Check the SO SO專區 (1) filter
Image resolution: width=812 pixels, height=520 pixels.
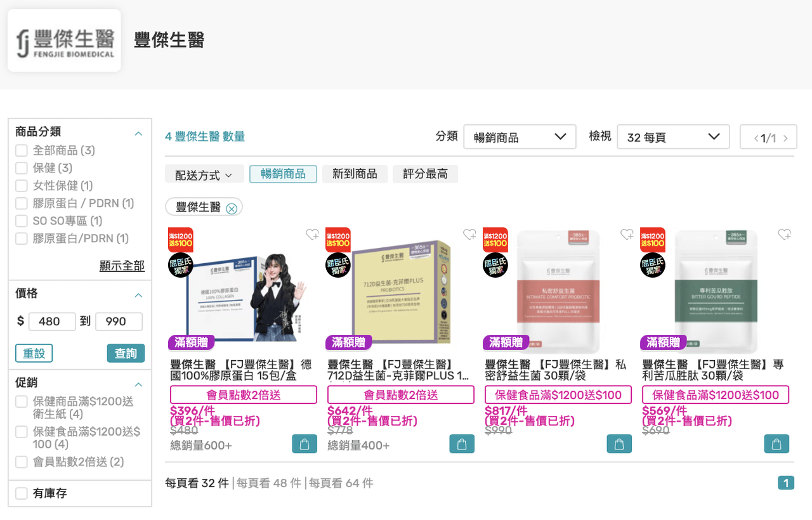(22, 221)
